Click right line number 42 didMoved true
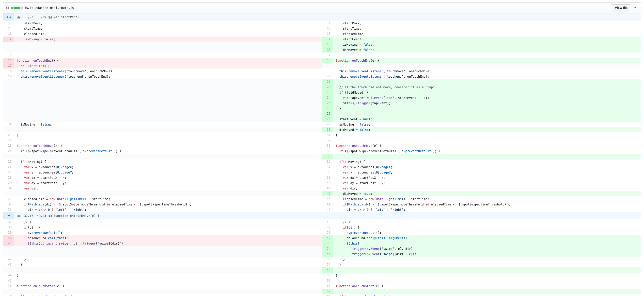Screen dimensions: 644x296 click(x=328, y=194)
